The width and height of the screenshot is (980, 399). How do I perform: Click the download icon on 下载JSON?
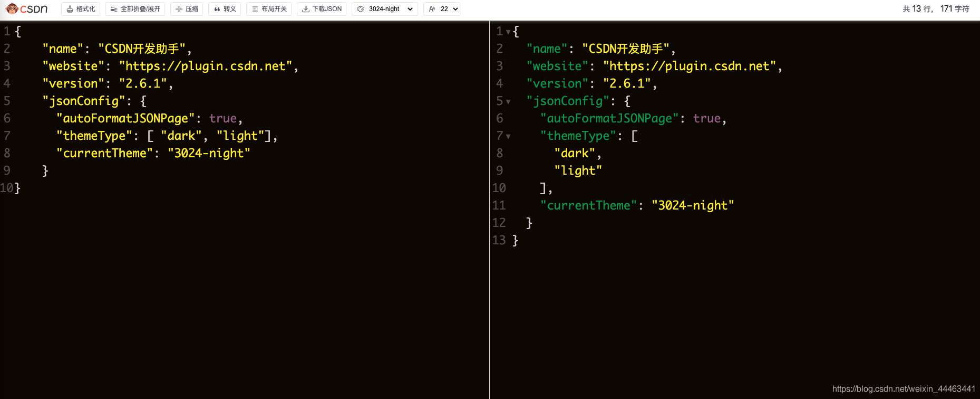tap(305, 9)
